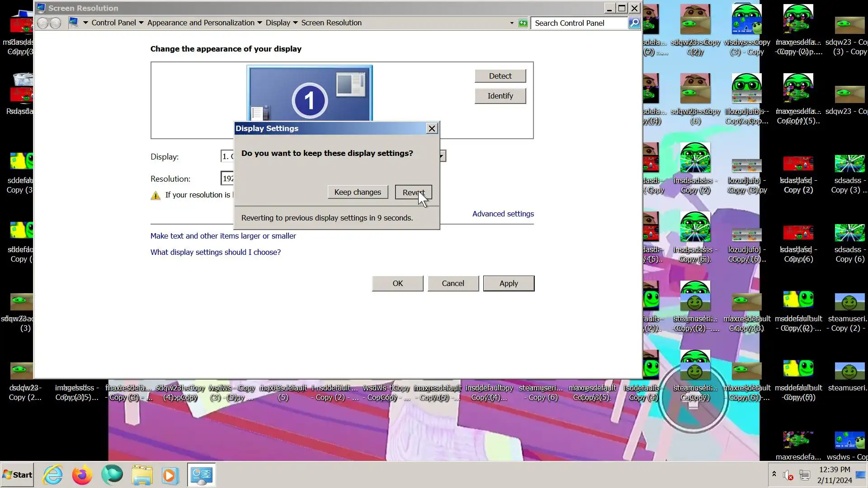Expand Appearance and Personalization breadcrumb arrow
Image resolution: width=868 pixels, height=488 pixels.
coord(259,23)
